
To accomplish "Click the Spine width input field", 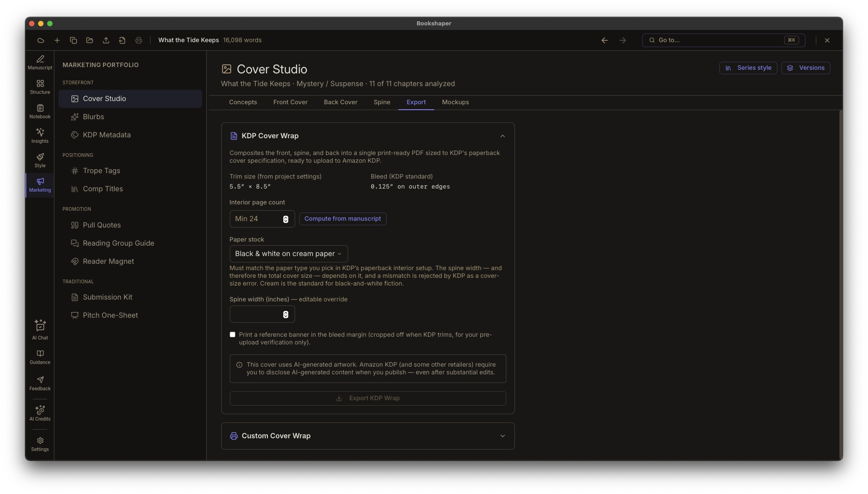I will pos(262,315).
